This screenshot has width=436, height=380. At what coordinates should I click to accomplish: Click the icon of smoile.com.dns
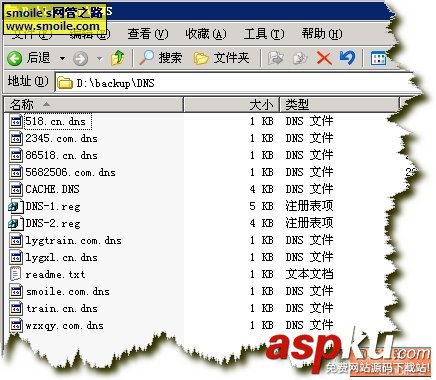coord(16,291)
